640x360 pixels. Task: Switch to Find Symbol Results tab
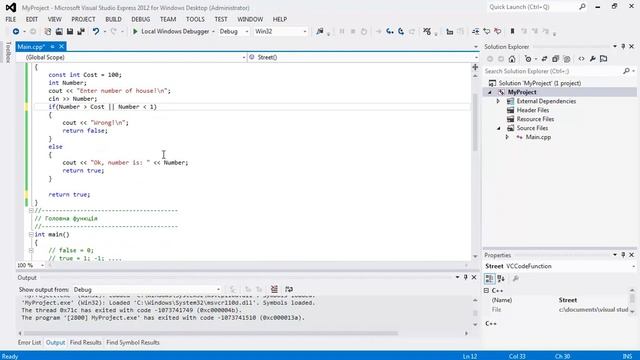(133, 342)
